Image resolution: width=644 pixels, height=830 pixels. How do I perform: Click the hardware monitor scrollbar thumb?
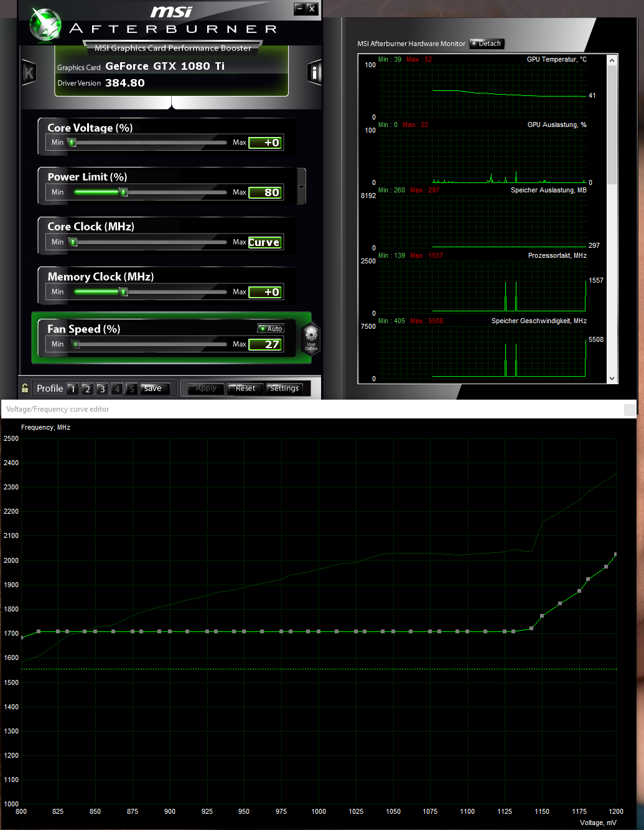pyautogui.click(x=612, y=125)
